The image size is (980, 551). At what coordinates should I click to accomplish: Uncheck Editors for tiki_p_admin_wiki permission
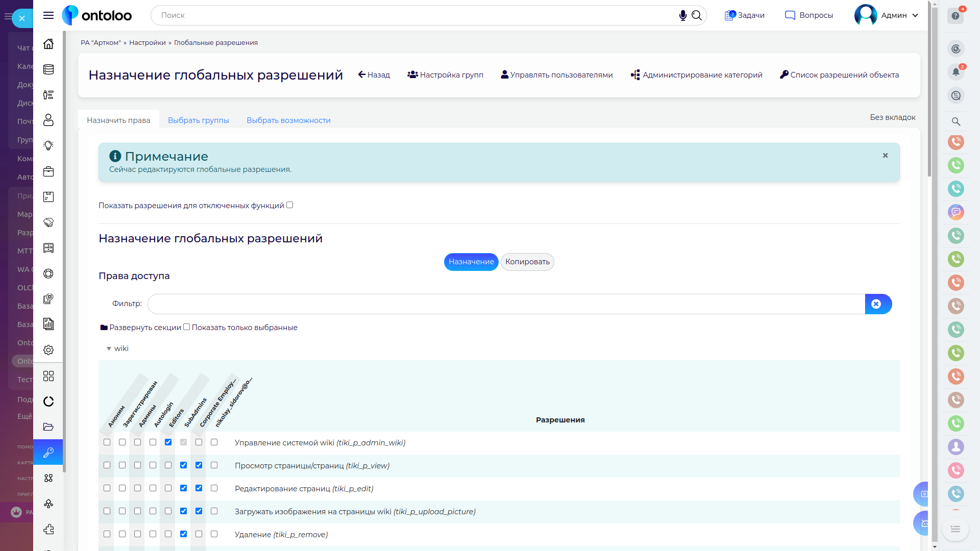168,442
